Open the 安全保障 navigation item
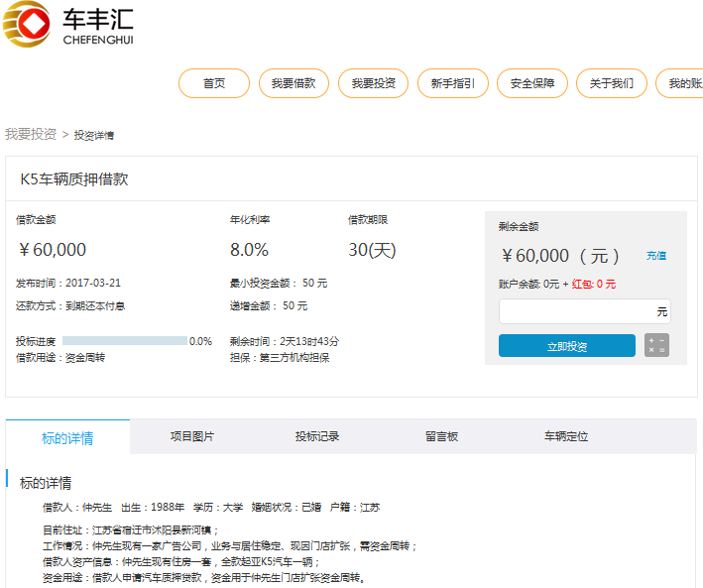The height and width of the screenshot is (588, 703). 531,83
